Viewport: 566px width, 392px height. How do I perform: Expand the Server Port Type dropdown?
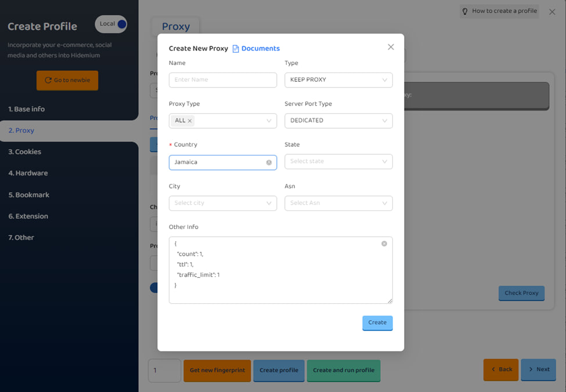click(338, 121)
